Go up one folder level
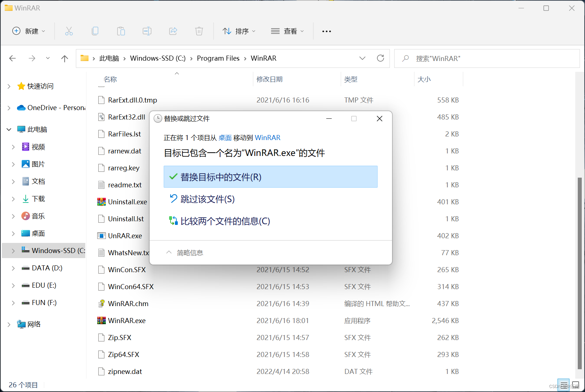This screenshot has height=392, width=585. [x=65, y=58]
